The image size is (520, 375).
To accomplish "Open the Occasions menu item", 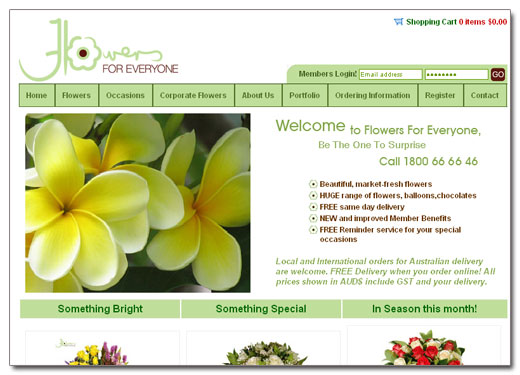I will [x=126, y=95].
